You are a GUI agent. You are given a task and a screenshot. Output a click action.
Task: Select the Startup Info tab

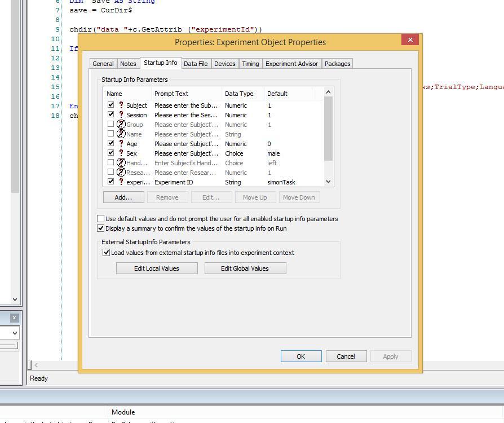pyautogui.click(x=161, y=63)
